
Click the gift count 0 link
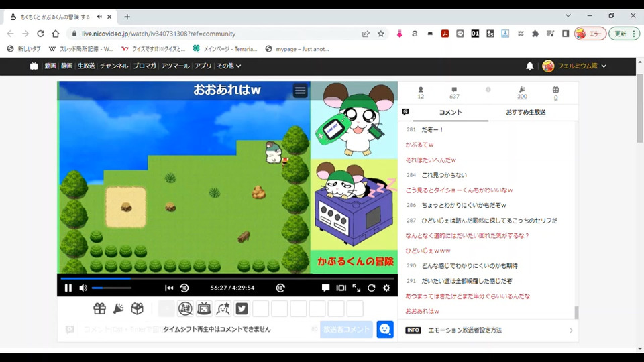[555, 97]
